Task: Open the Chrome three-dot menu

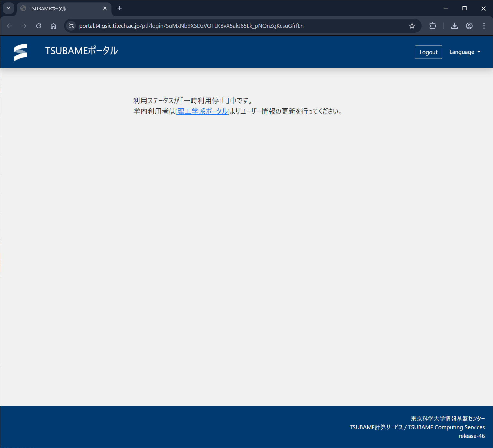Action: point(484,26)
